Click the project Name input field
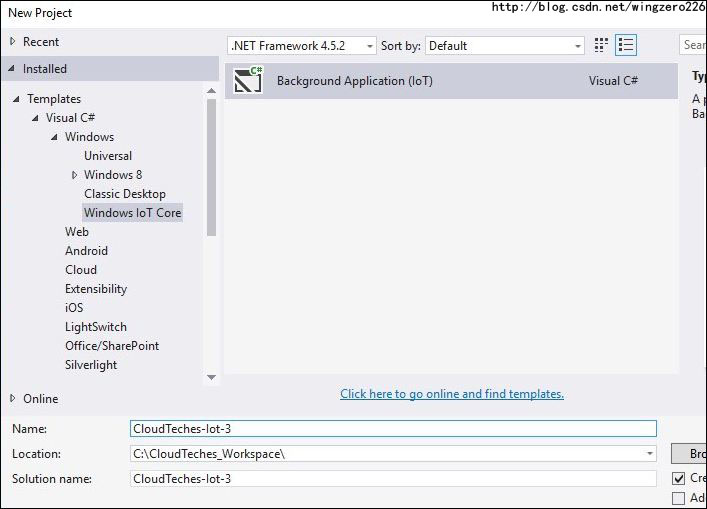 tap(393, 429)
